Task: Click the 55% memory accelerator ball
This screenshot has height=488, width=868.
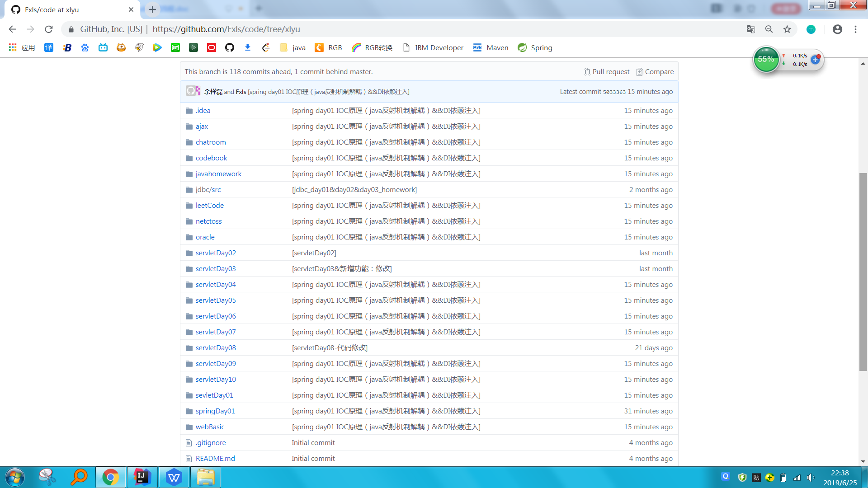Action: click(766, 59)
